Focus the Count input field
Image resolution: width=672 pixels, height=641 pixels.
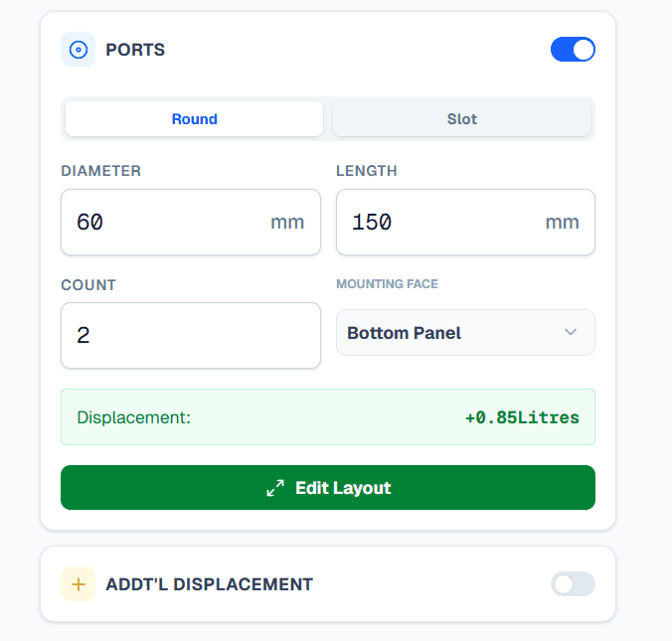(190, 336)
